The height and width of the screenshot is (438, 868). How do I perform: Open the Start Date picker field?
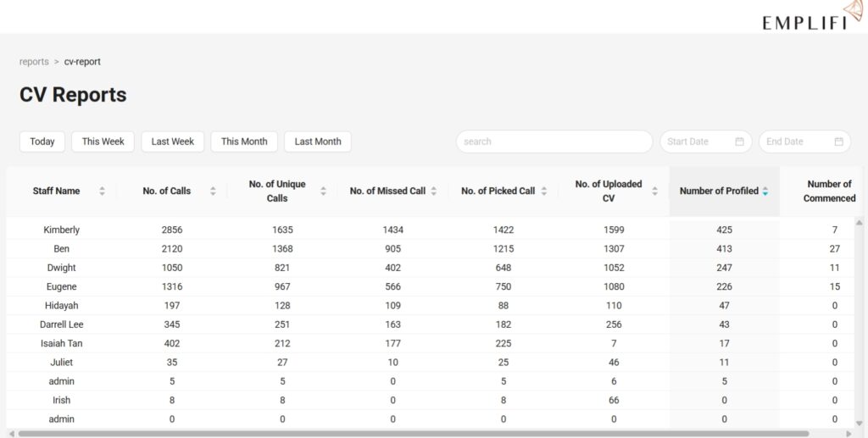point(698,141)
